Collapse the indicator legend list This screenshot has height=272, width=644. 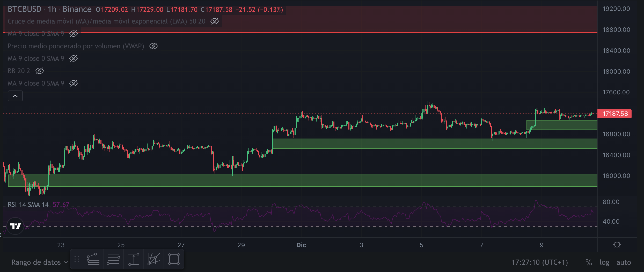pyautogui.click(x=15, y=96)
